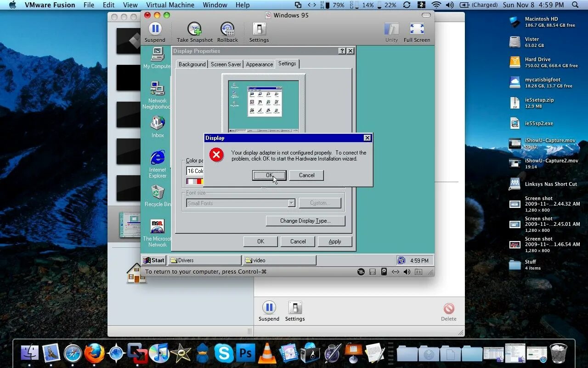Click the Rollback toolbar icon
The image size is (588, 368).
tap(227, 32)
